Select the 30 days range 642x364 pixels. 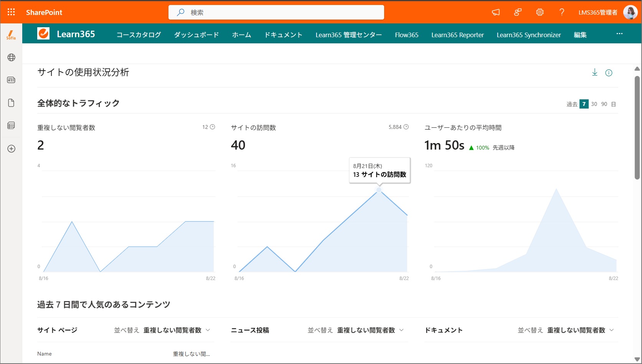[x=594, y=104]
